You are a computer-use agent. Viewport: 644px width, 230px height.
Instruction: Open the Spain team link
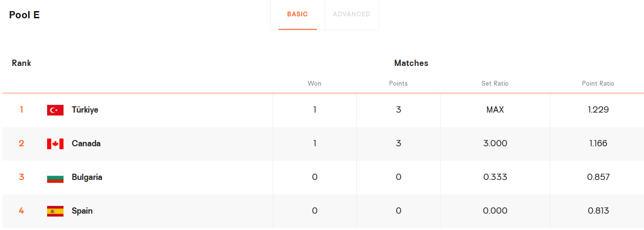[x=82, y=211]
